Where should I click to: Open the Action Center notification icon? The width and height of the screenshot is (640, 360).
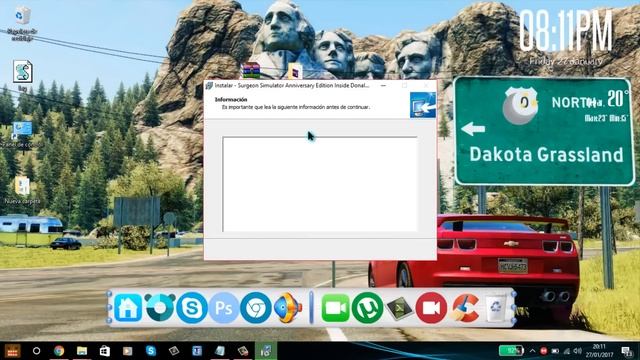pos(626,351)
